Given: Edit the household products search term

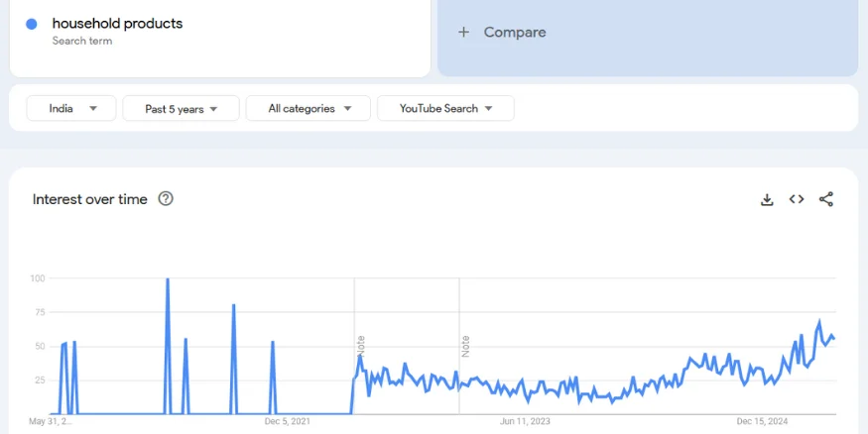Looking at the screenshot, I should tap(117, 24).
